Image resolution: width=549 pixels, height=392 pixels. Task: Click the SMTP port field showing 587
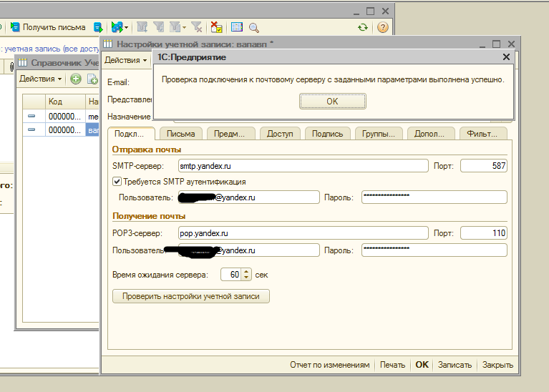484,166
